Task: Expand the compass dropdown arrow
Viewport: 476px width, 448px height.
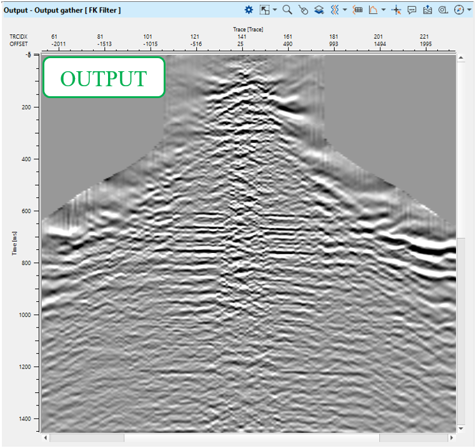Action: (469, 10)
